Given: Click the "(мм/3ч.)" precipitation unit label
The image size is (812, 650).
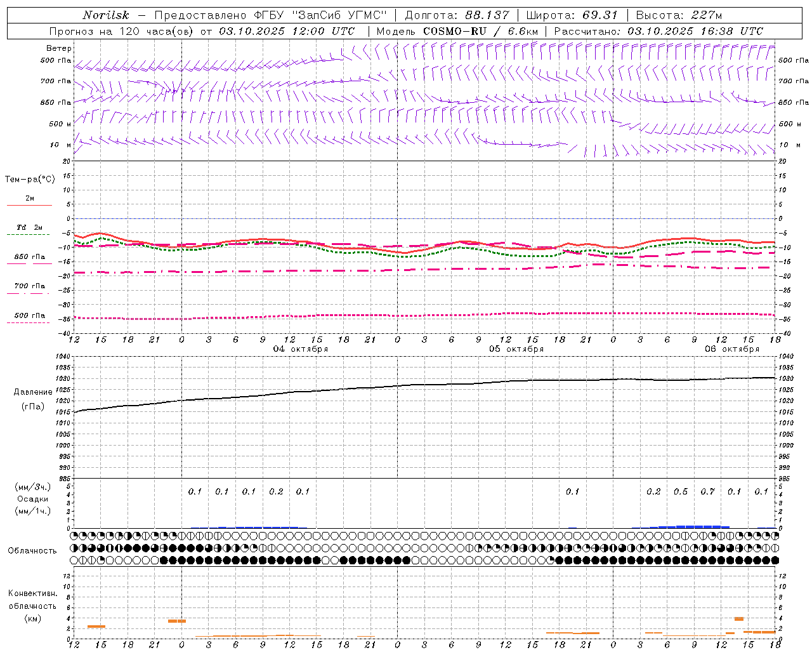Looking at the screenshot, I should tap(33, 487).
